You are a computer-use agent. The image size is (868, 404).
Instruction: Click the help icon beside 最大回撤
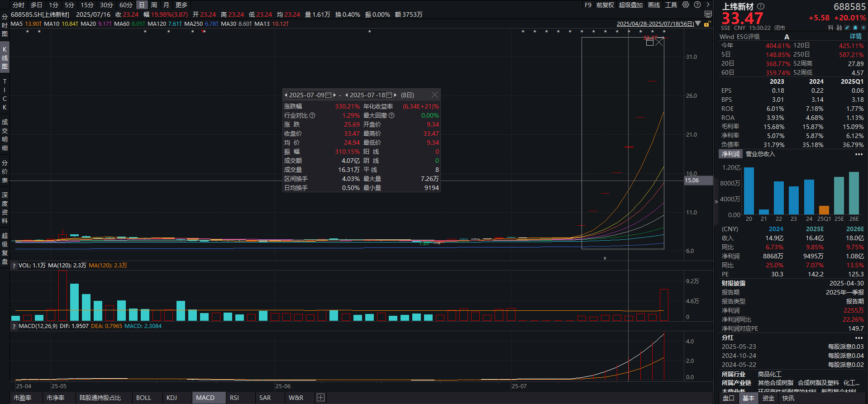[391, 115]
